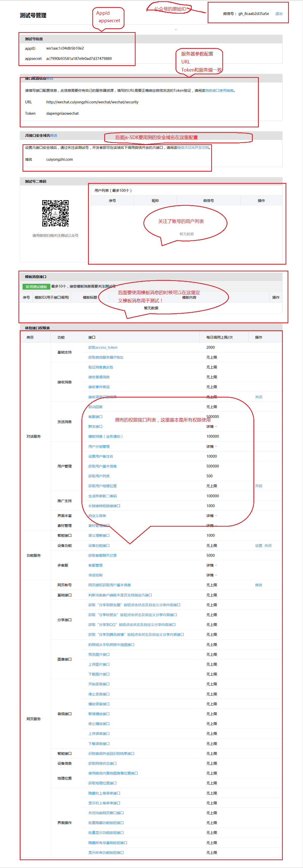Turn off 设备功能接口 with its 关闭 link
This screenshot has width=303, height=868.
point(268,546)
